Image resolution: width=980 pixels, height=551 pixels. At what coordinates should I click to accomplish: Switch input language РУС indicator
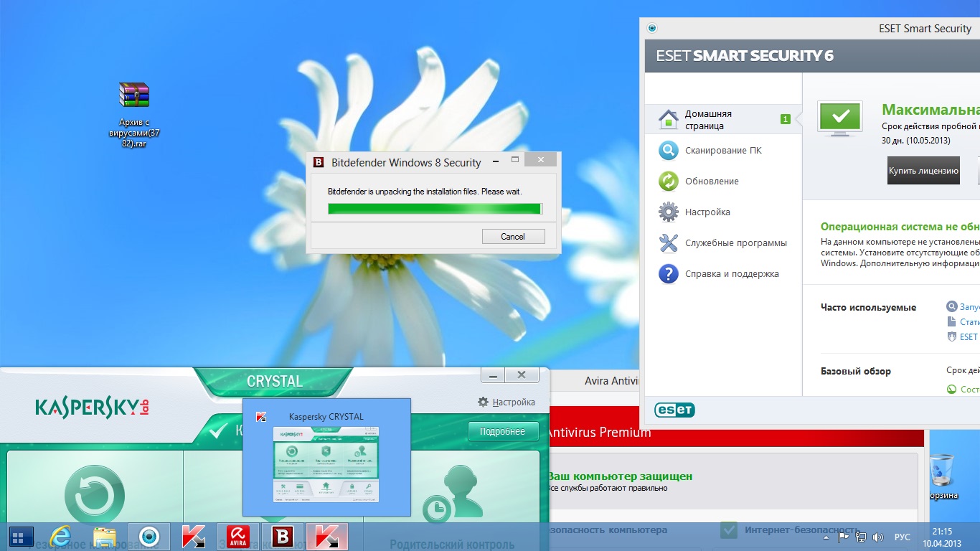click(903, 537)
